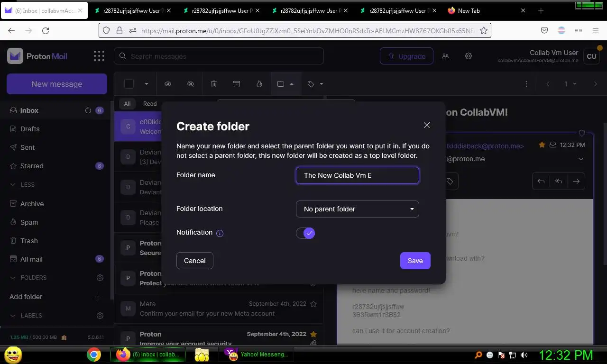The width and height of the screenshot is (607, 364).
Task: Click the New message button
Action: click(57, 84)
